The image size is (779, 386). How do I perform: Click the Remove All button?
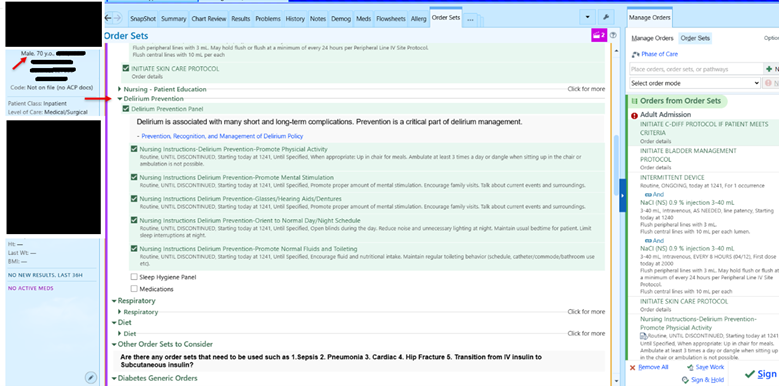click(649, 367)
